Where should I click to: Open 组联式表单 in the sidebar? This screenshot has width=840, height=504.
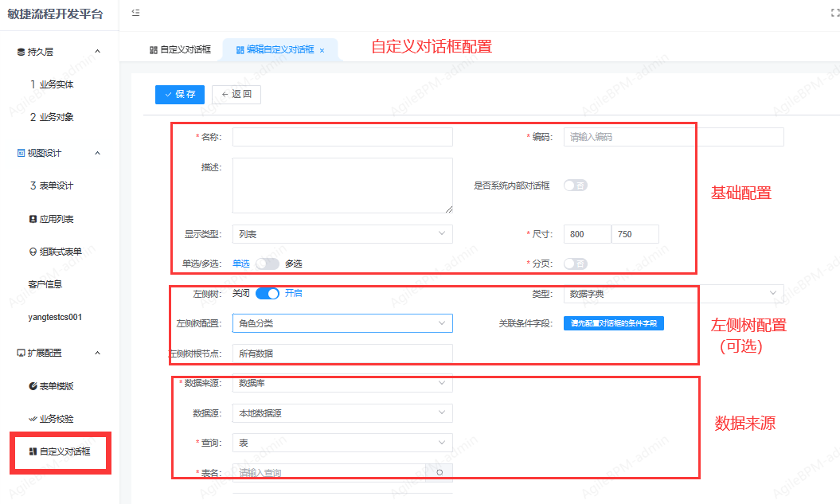[60, 252]
